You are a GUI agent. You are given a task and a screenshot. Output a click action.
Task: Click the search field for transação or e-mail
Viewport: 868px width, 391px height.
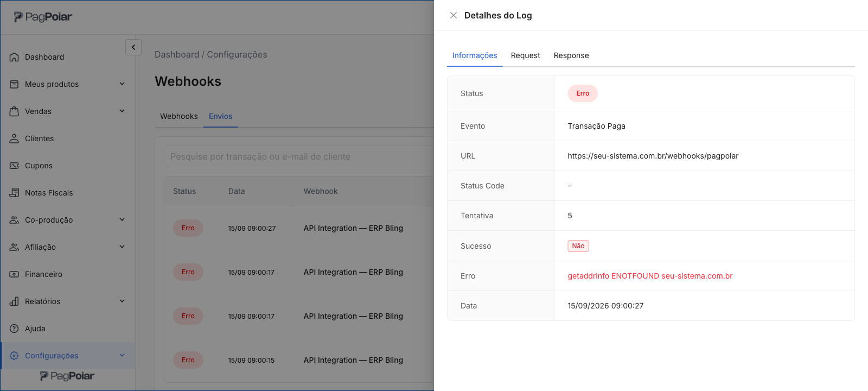pyautogui.click(x=299, y=156)
